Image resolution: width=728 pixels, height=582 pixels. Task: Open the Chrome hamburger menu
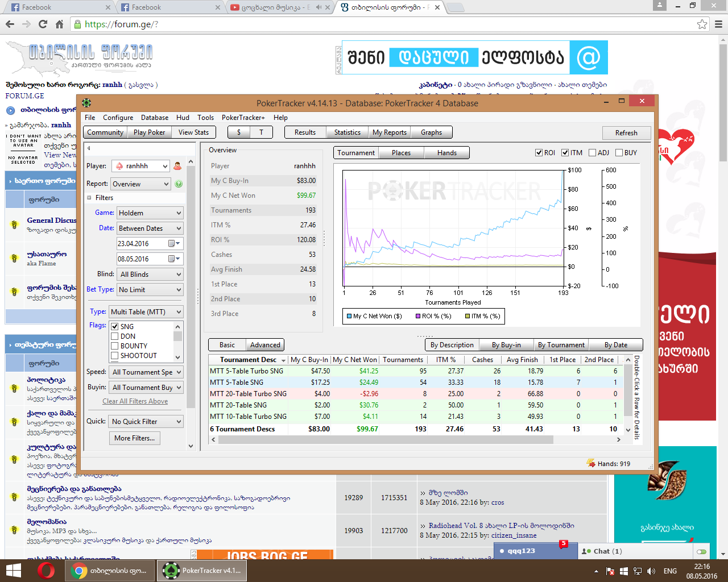(718, 24)
